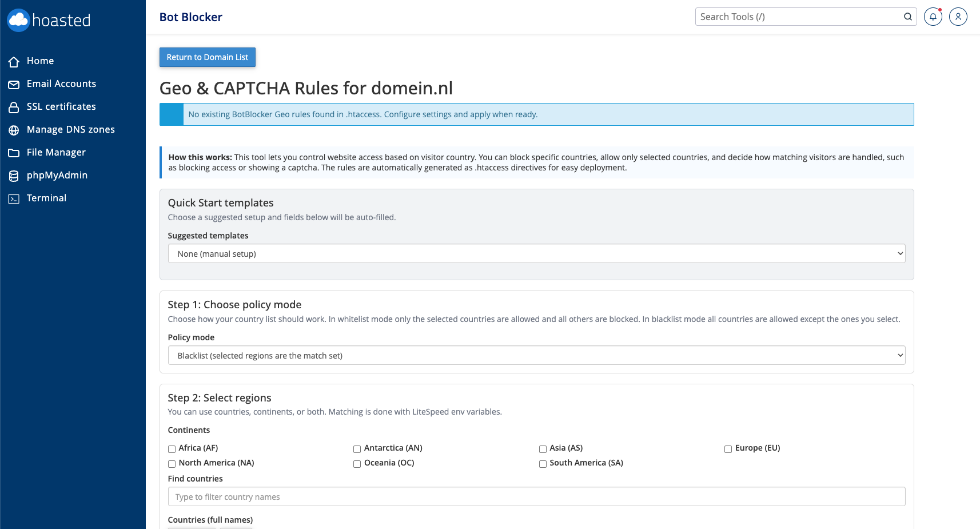Click the search magnifier icon
The height and width of the screenshot is (529, 980).
click(907, 17)
